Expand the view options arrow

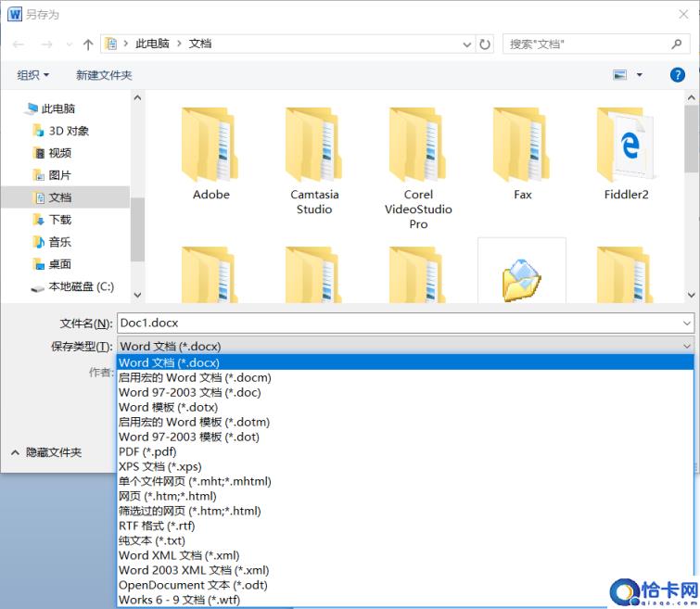coord(640,74)
